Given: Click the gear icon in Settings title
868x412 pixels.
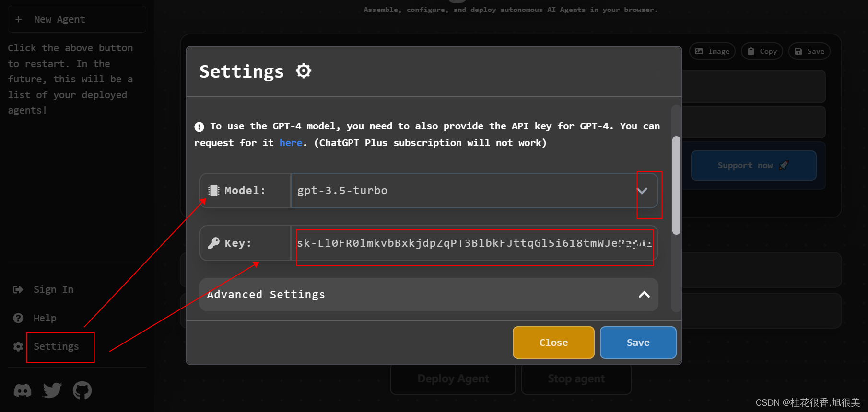Looking at the screenshot, I should (304, 71).
